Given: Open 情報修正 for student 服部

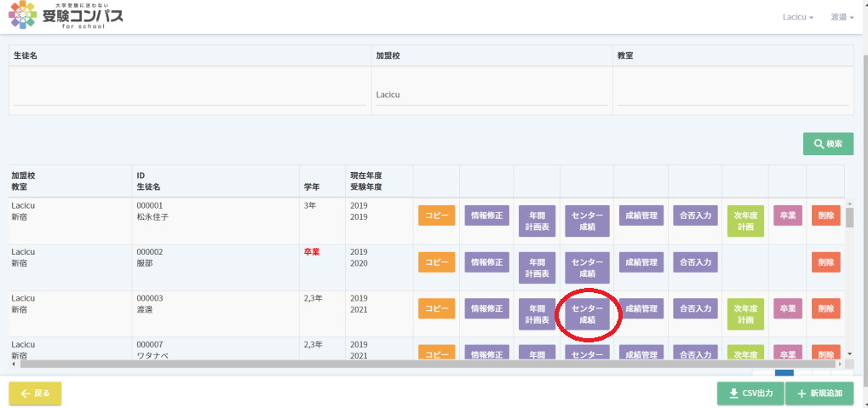Looking at the screenshot, I should point(486,262).
